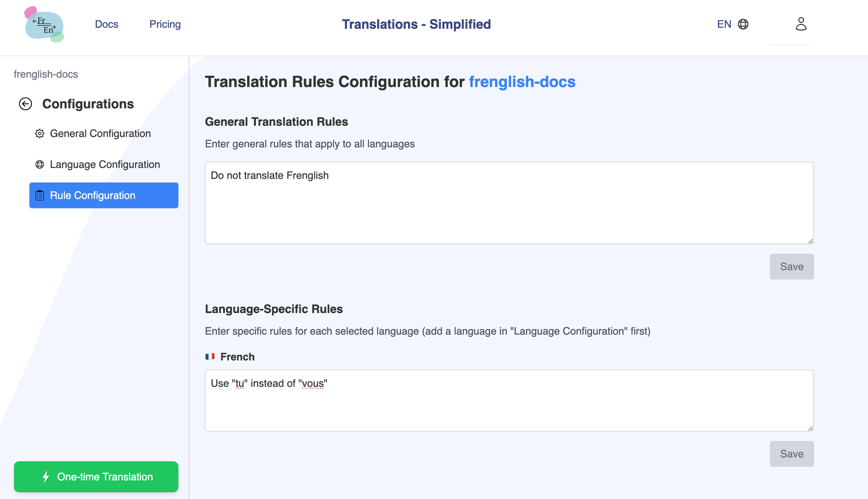Click the Configurations back arrow icon

tap(25, 104)
